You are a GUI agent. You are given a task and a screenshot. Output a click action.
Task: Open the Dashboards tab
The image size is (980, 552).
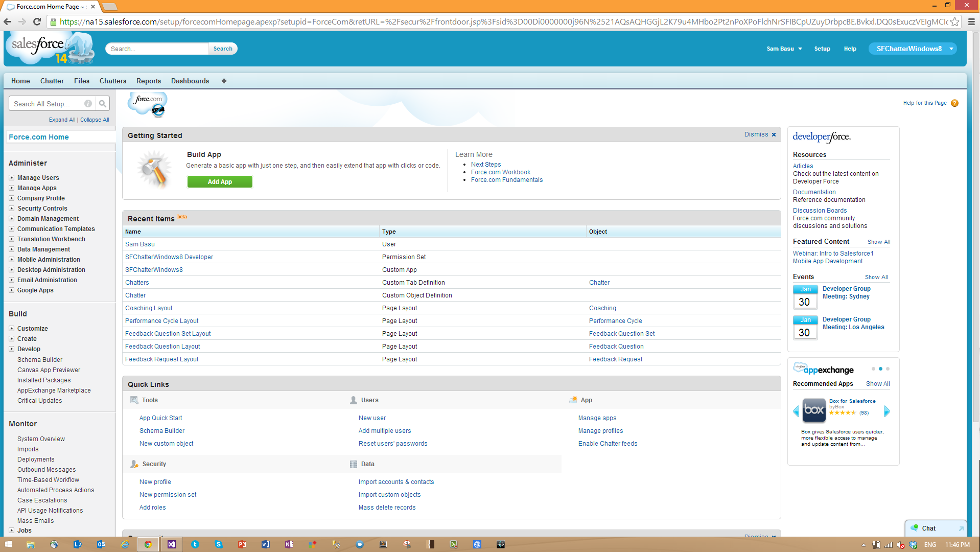pos(190,81)
